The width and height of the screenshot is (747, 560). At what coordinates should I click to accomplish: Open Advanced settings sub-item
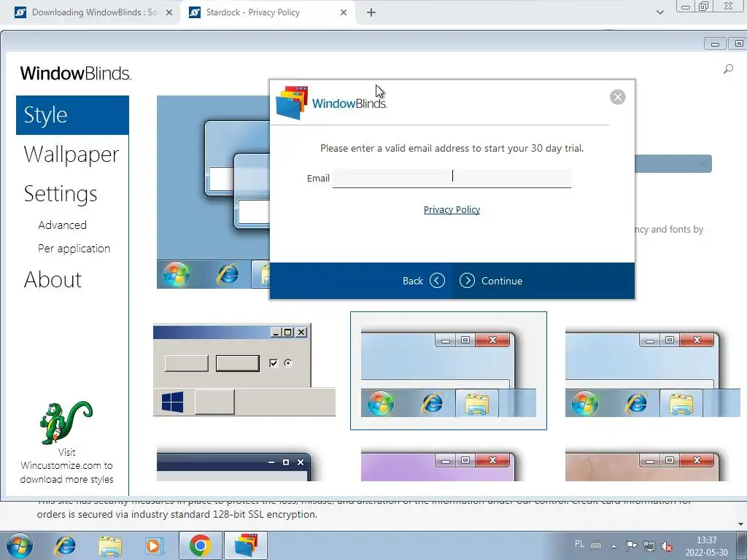pos(63,225)
